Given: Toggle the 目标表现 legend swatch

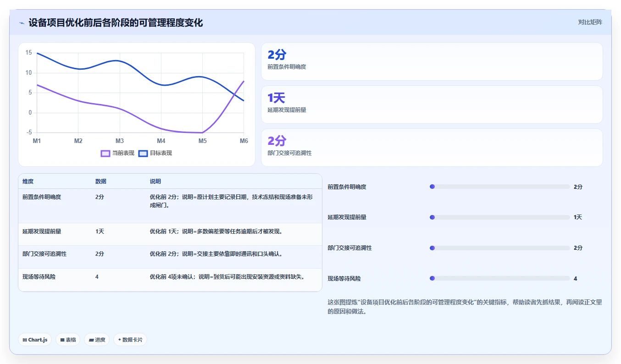Looking at the screenshot, I should tap(143, 153).
